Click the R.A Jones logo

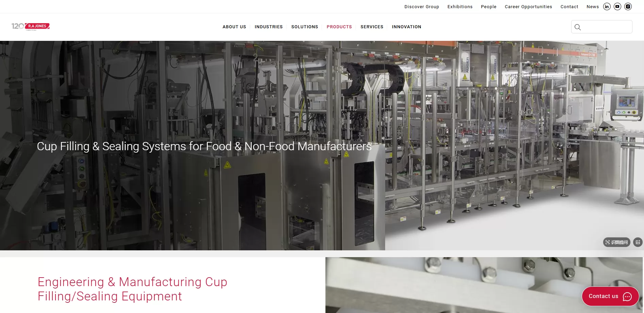click(x=31, y=26)
